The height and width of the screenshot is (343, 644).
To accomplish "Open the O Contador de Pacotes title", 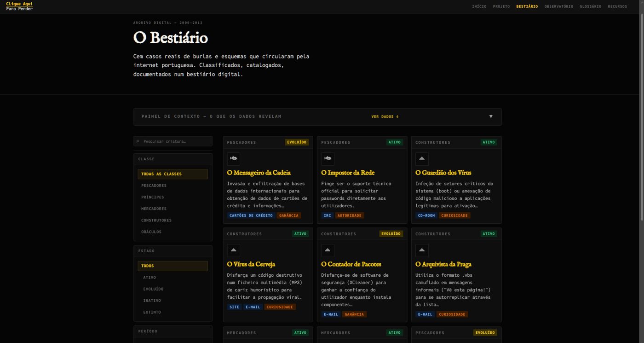I will (351, 264).
